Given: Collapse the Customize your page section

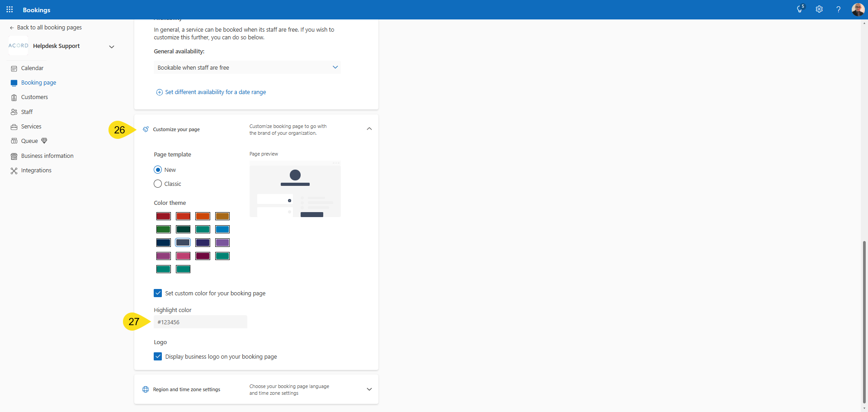Looking at the screenshot, I should [369, 129].
